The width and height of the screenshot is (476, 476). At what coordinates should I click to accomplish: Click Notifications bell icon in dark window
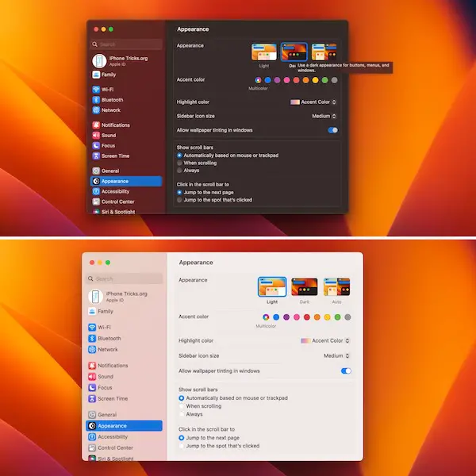click(96, 125)
